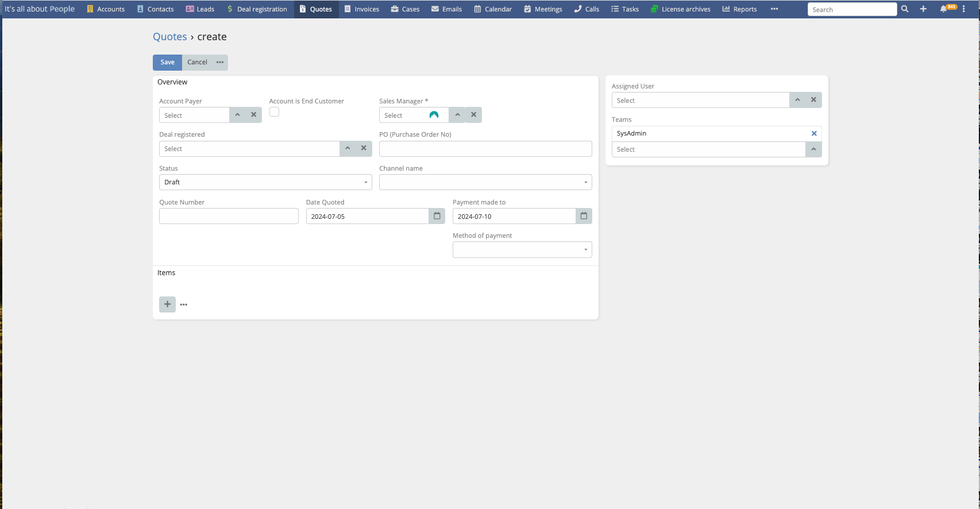
Task: Add a new item with plus button
Action: point(167,304)
